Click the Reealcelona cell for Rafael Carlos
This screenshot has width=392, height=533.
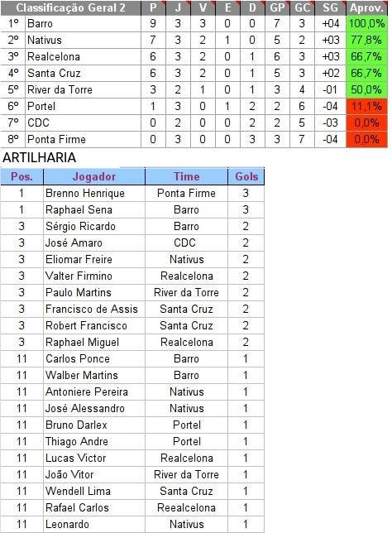pos(186,508)
